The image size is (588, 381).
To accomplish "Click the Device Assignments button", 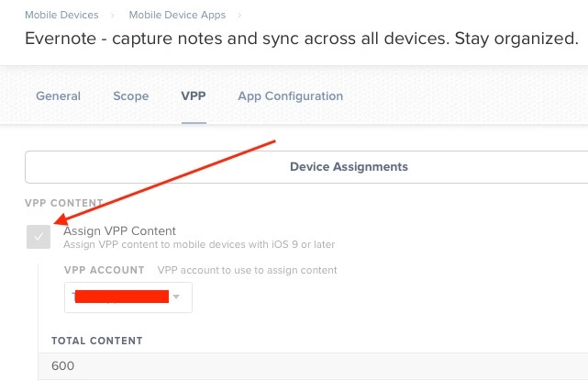I will [349, 167].
